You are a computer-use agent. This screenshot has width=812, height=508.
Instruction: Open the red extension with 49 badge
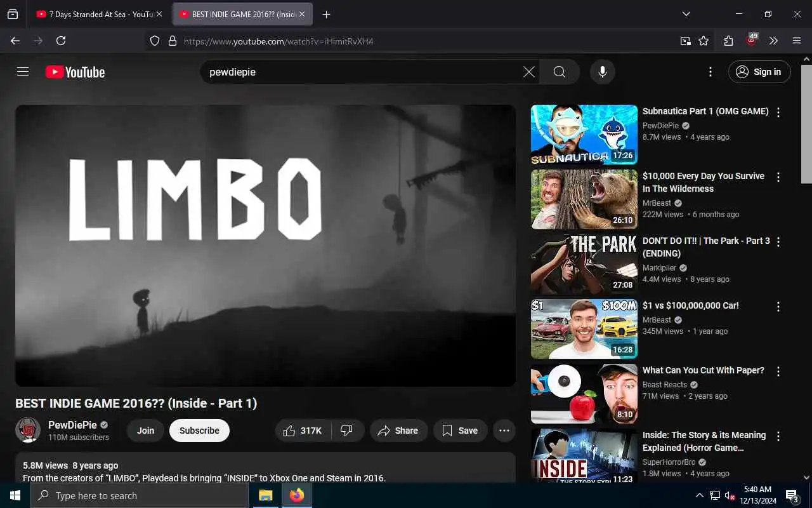click(751, 40)
